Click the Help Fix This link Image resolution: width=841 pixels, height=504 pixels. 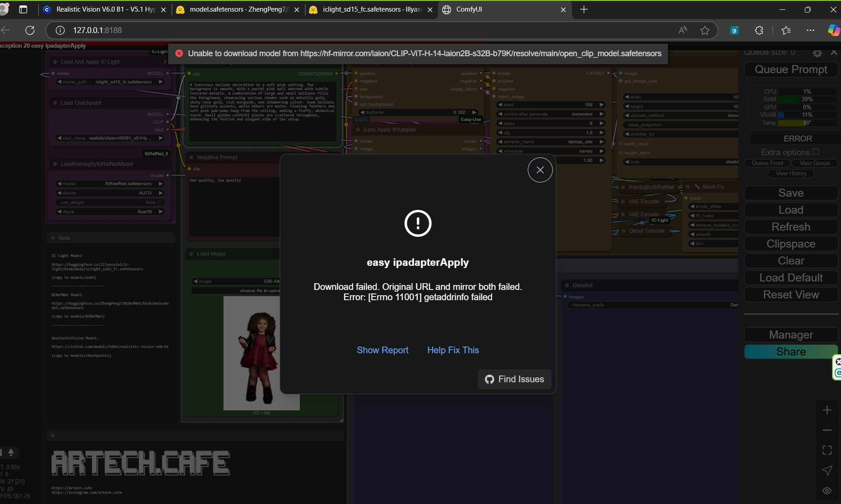click(453, 350)
